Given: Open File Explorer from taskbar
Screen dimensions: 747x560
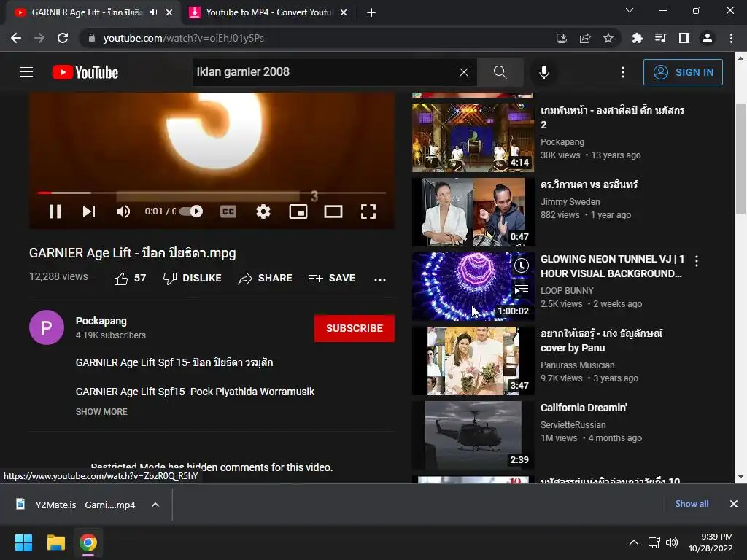Looking at the screenshot, I should [x=55, y=542].
